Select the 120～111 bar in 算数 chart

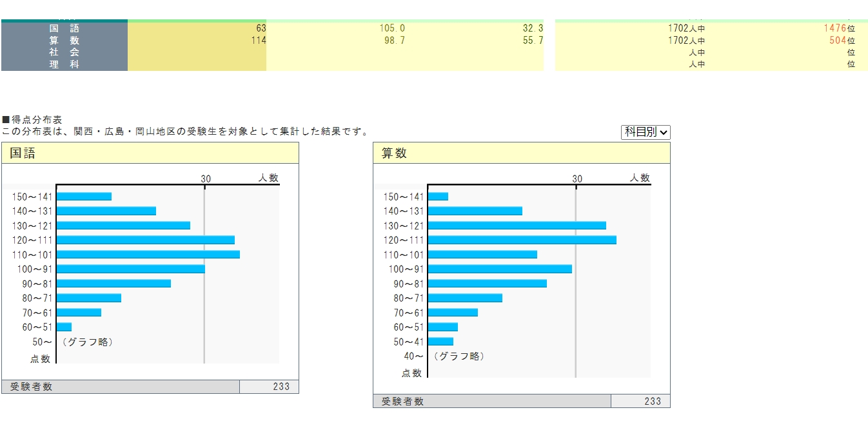(522, 240)
